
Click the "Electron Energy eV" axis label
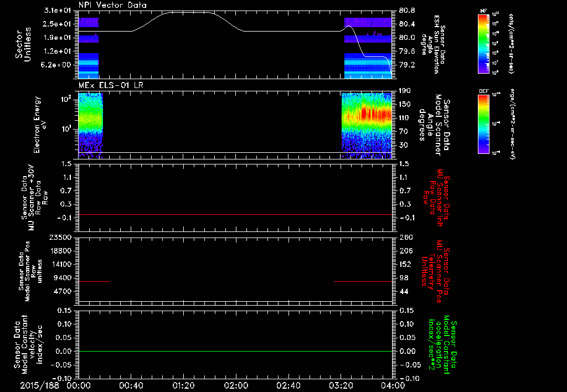(x=40, y=125)
